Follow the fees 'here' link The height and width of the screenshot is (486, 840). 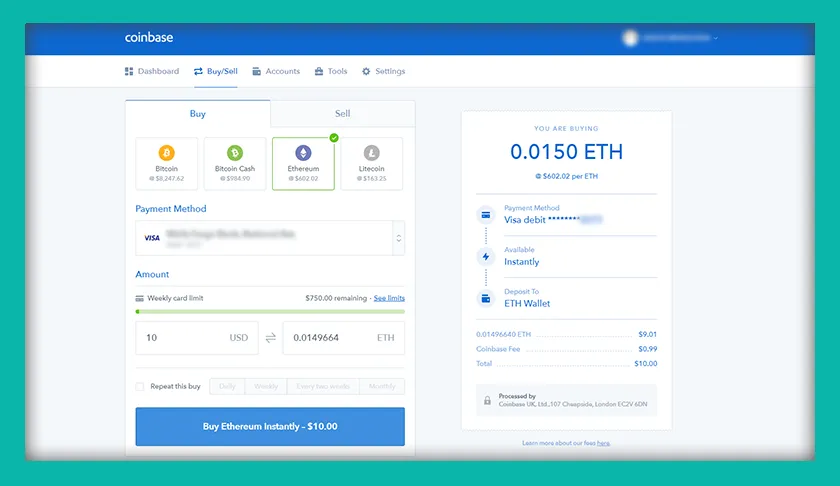(603, 443)
